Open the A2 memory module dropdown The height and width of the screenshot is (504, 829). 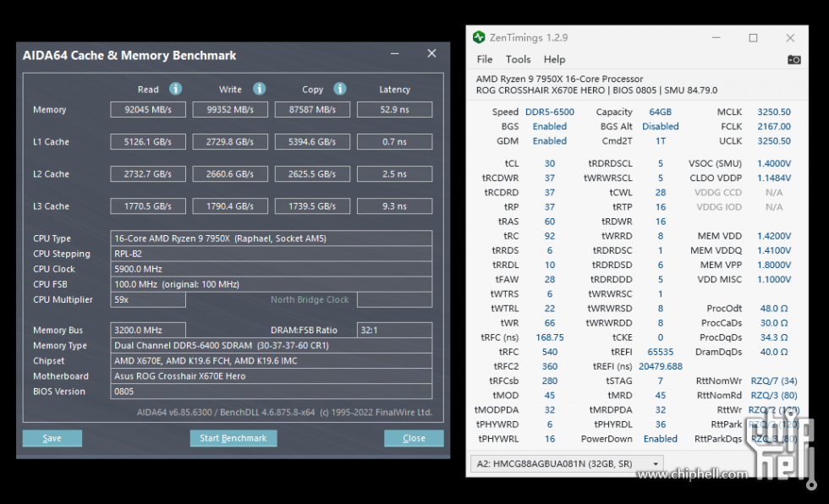[x=567, y=463]
